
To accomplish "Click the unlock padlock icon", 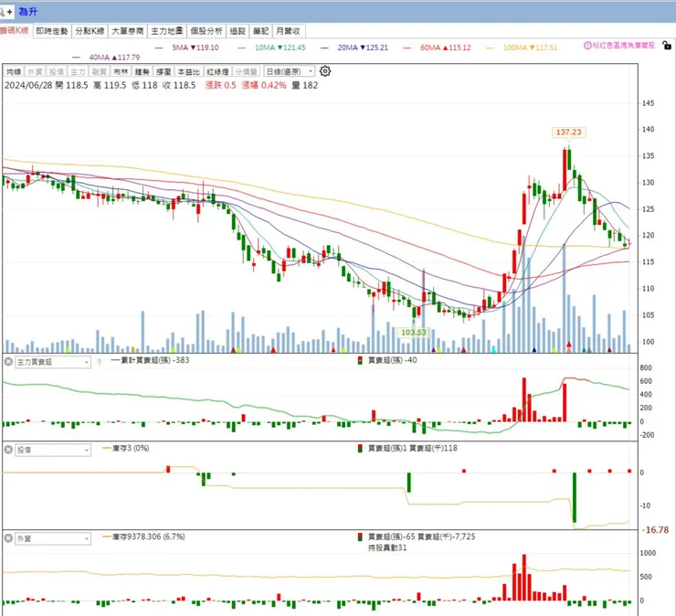I will pyautogui.click(x=666, y=45).
